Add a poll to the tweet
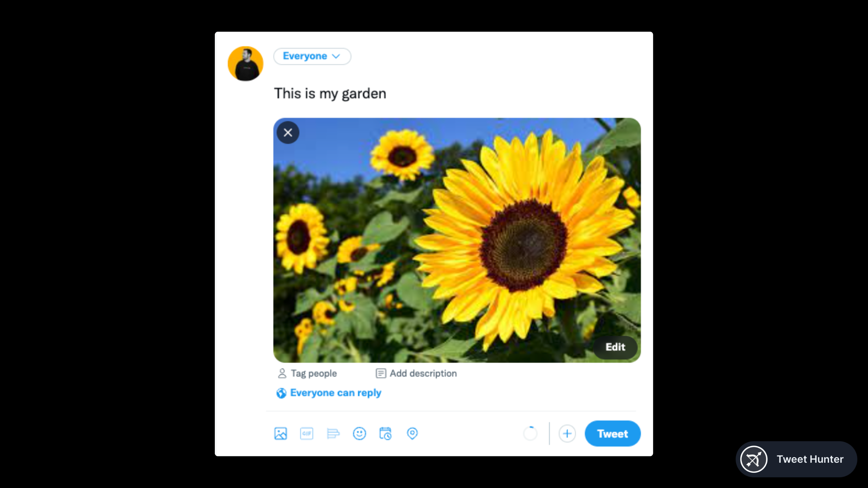 tap(333, 433)
